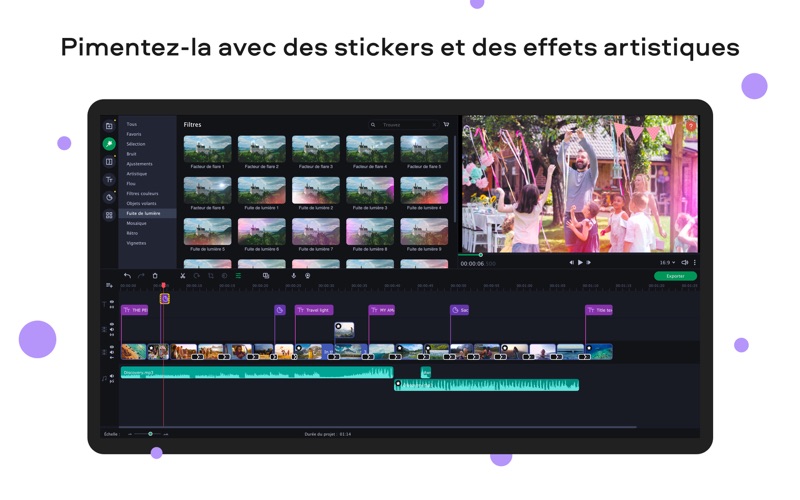800x500 pixels.
Task: Select the Fuite de lumière 4 thumbnail
Action: pos(424,190)
